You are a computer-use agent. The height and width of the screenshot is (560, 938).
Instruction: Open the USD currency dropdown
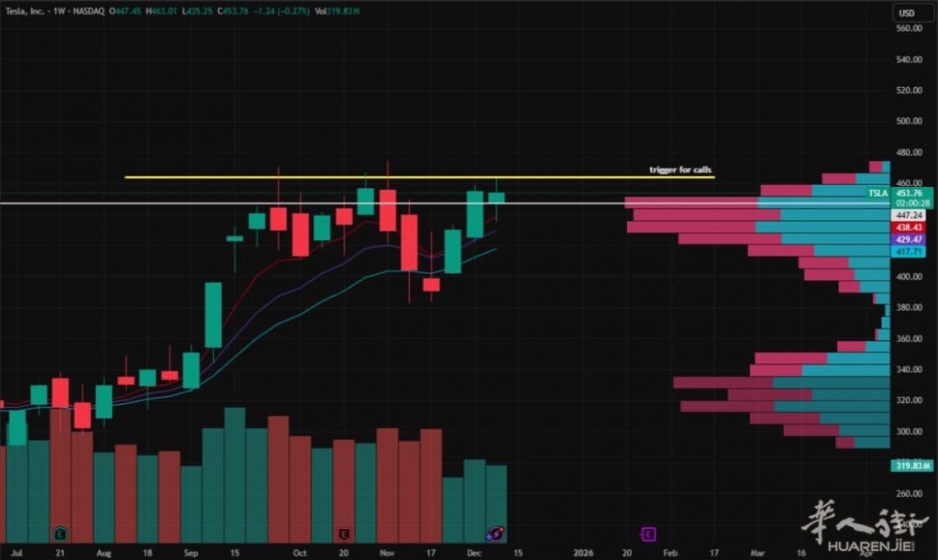[x=909, y=13]
